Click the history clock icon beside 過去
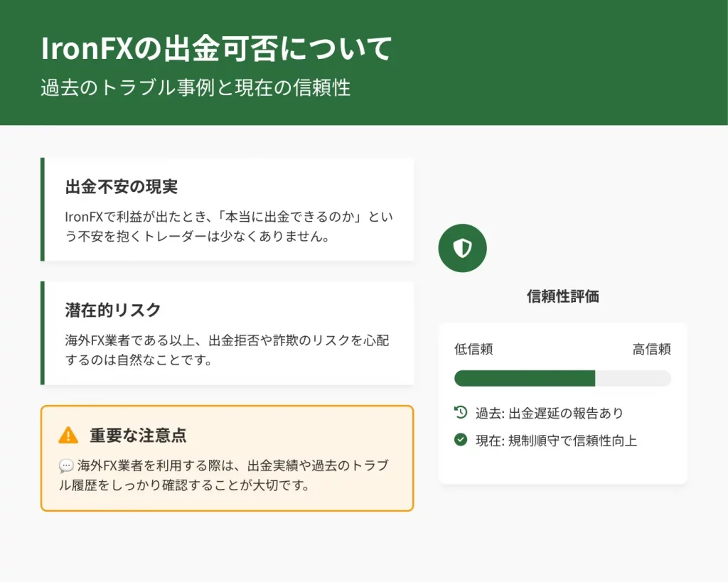Image resolution: width=728 pixels, height=582 pixels. [x=461, y=412]
